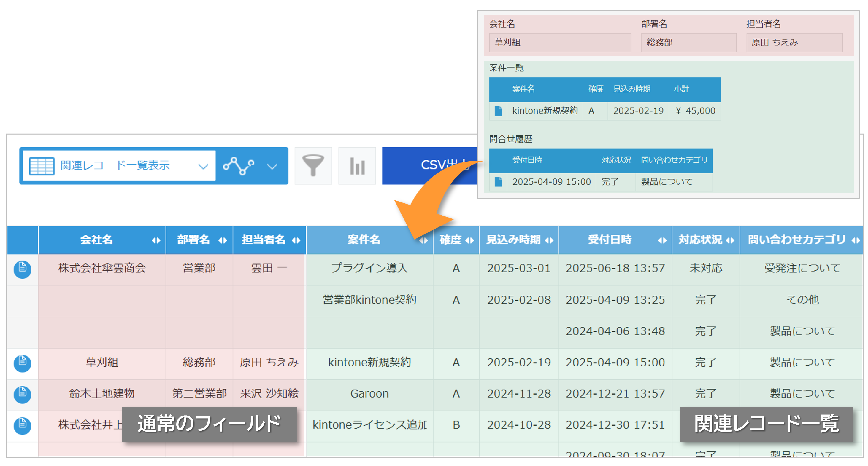Screen dimensions: 868x466
Task: Select the B probability cell
Action: click(456, 426)
